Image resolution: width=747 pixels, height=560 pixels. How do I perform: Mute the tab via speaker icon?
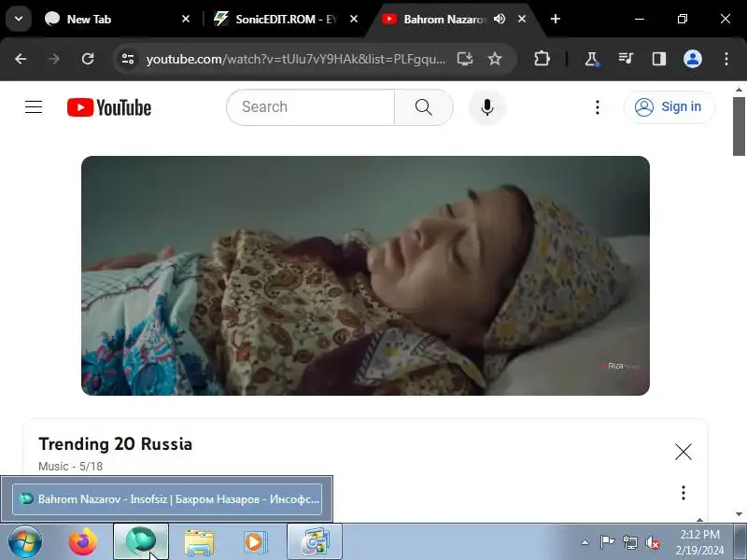(500, 19)
